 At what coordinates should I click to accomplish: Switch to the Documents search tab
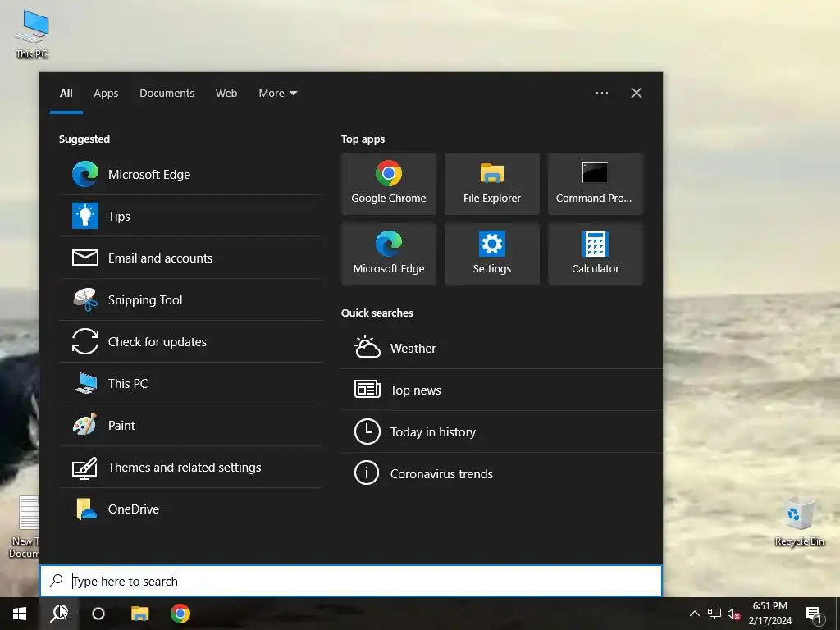(x=167, y=93)
